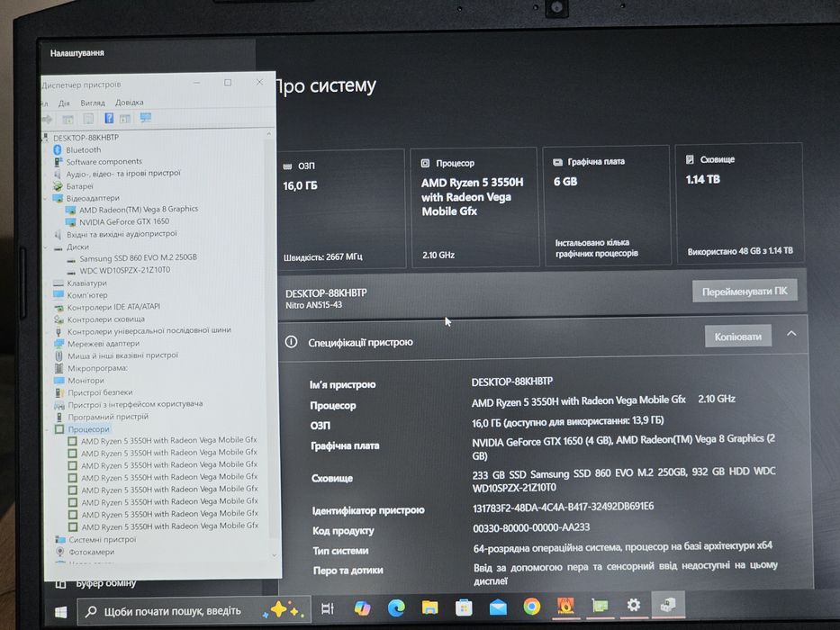This screenshot has height=630, width=840.
Task: Select WDC WD10SPZX-21Z10T0 disk
Action: pos(125,270)
